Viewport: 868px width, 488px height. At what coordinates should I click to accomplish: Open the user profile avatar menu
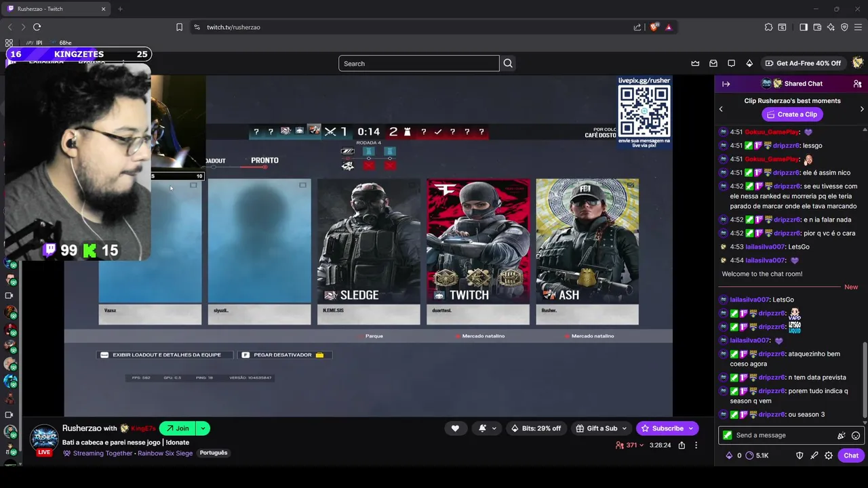tap(858, 63)
